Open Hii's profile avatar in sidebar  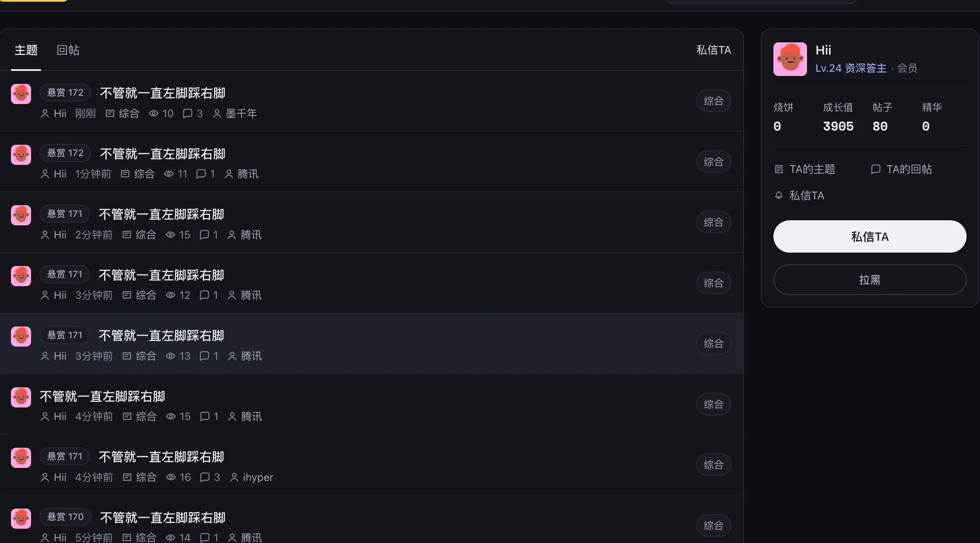click(790, 59)
